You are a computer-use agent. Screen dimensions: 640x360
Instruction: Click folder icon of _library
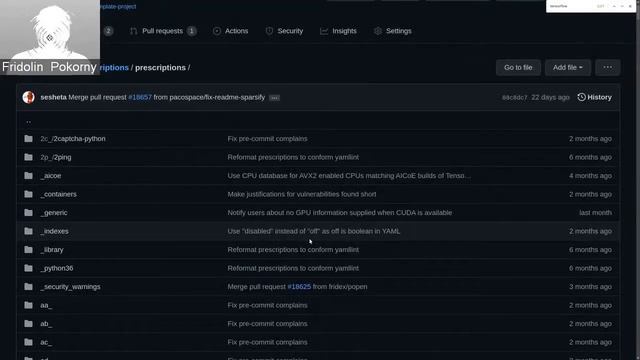[x=28, y=250]
